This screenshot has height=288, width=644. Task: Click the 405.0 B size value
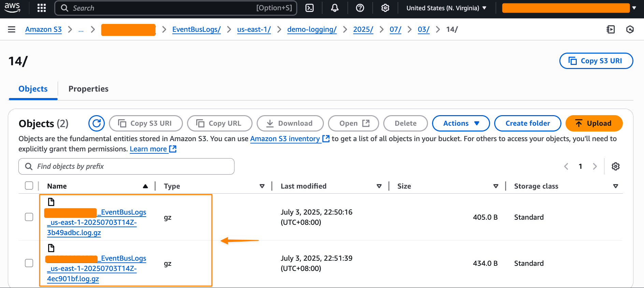(485, 217)
